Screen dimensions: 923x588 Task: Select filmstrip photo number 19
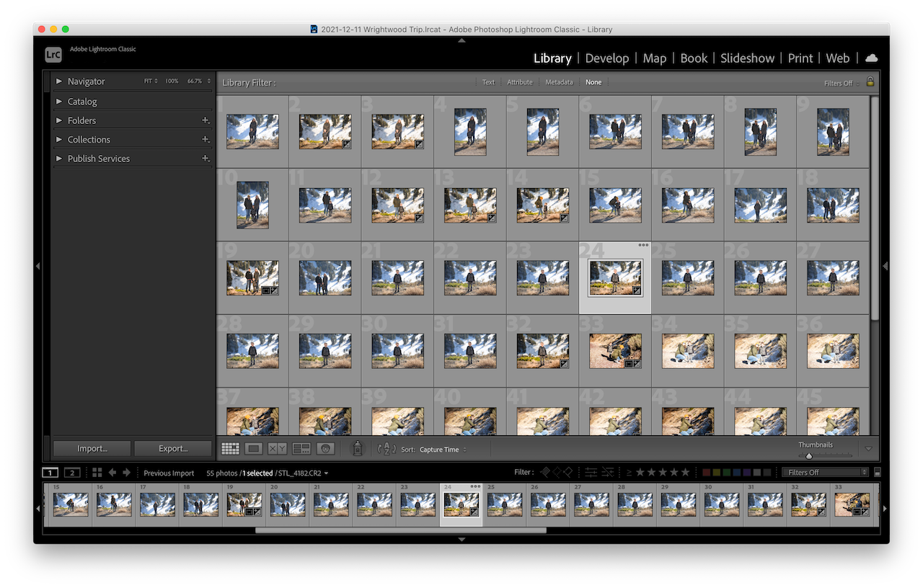pyautogui.click(x=244, y=504)
